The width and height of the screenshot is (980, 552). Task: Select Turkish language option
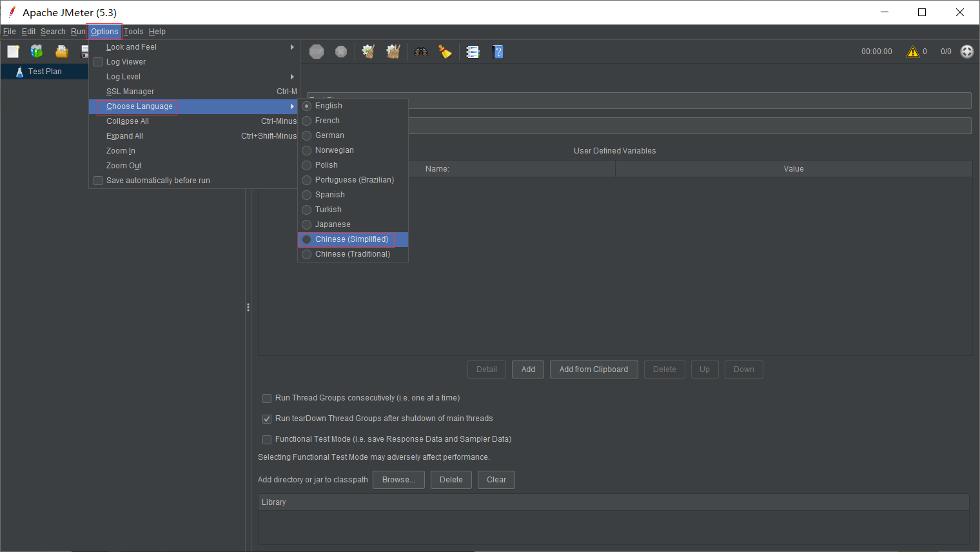coord(353,210)
